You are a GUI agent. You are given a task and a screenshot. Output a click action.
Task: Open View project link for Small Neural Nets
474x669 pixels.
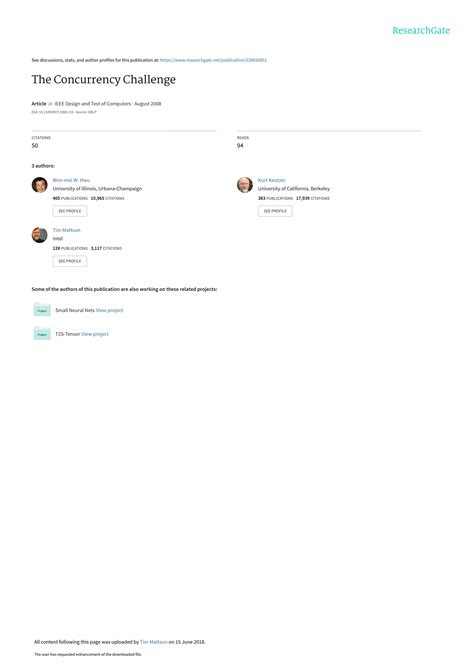[x=110, y=310]
